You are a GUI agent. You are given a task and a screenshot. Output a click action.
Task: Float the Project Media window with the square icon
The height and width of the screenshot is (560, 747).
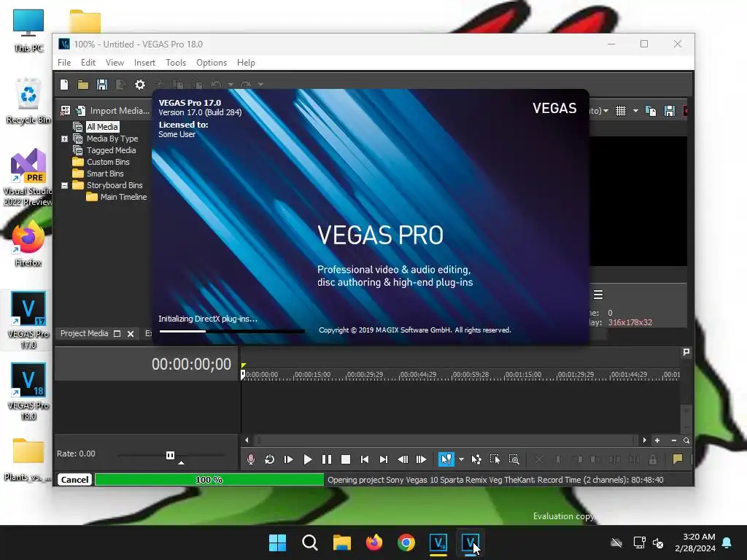click(117, 334)
